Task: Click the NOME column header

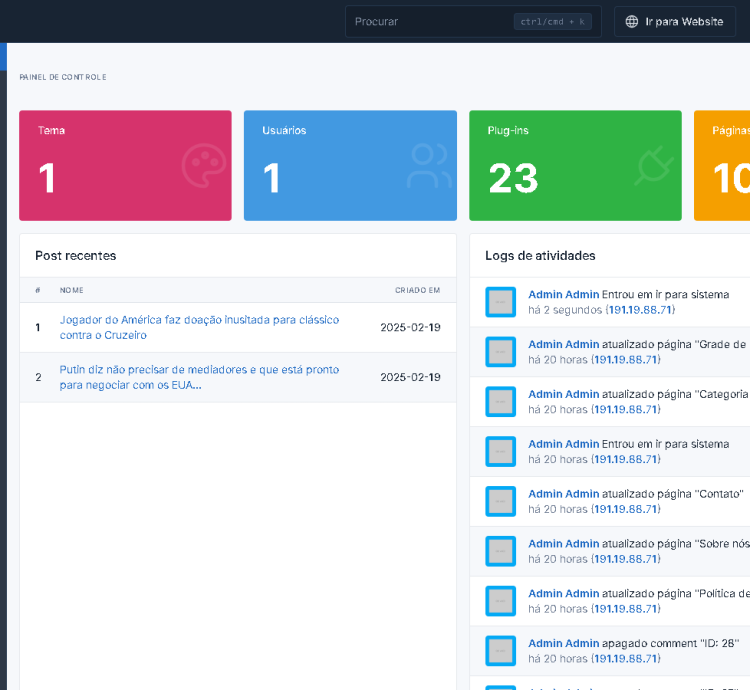Action: click(x=71, y=290)
